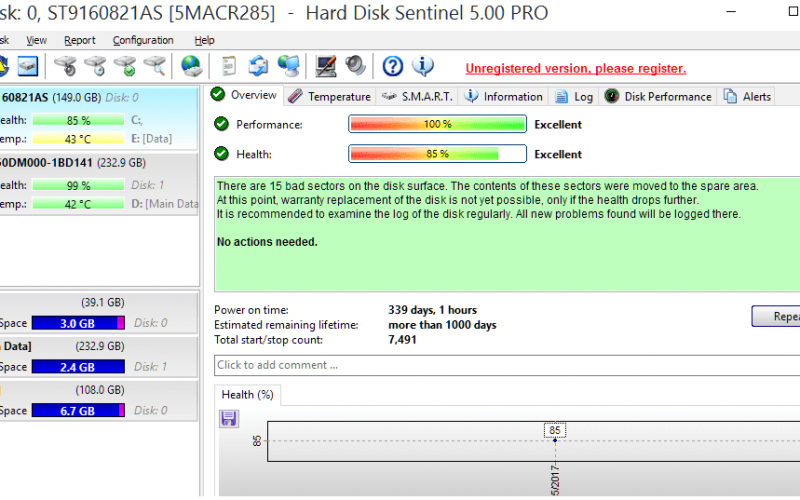Click the '(39.1 GB)' partition size text

coord(103,303)
